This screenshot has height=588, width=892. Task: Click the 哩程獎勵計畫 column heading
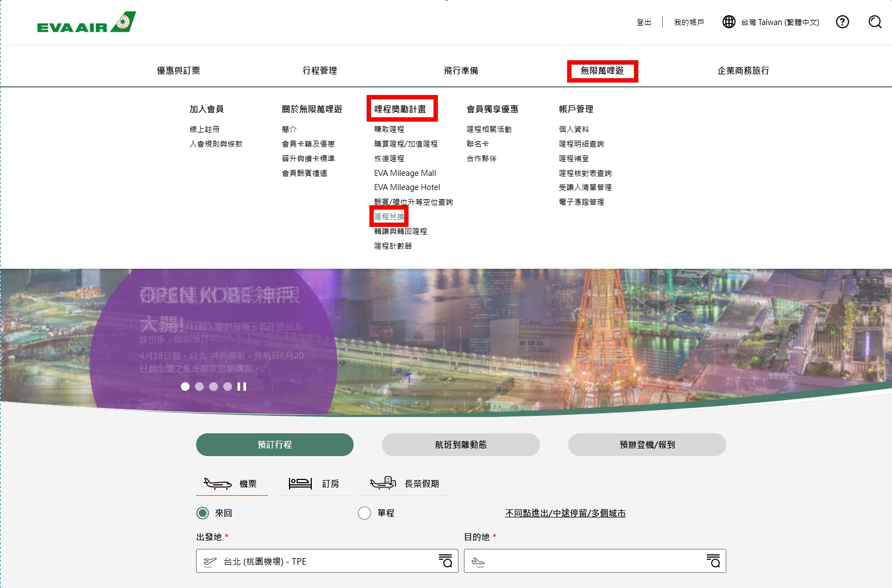(400, 109)
